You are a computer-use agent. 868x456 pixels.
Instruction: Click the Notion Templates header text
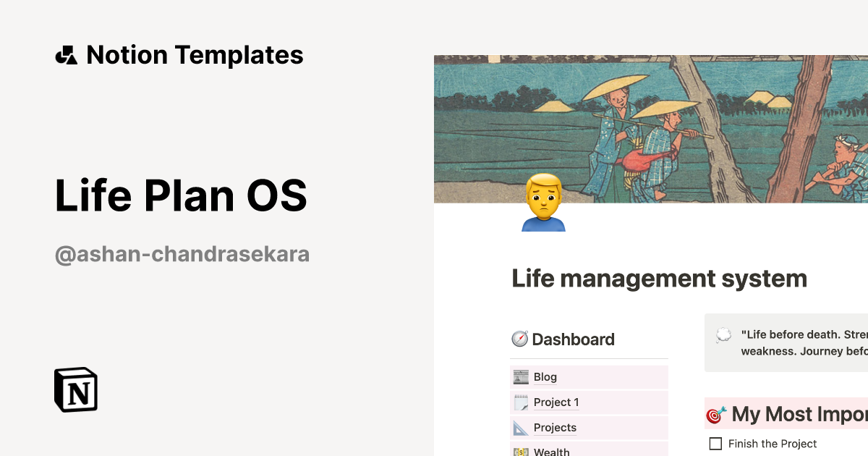(194, 54)
